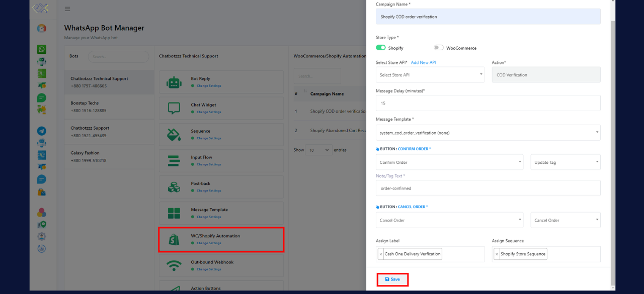Open the dashboard gauge icon in sidebar

42,29
